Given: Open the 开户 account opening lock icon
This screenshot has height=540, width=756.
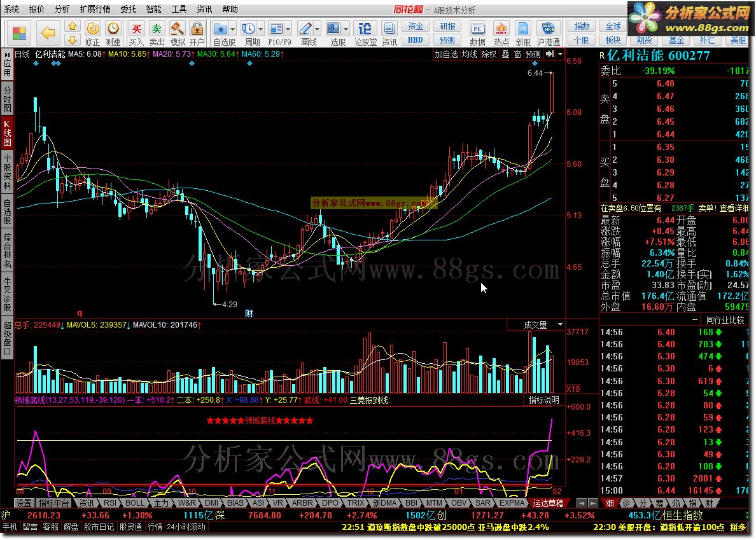Looking at the screenshot, I should [197, 33].
